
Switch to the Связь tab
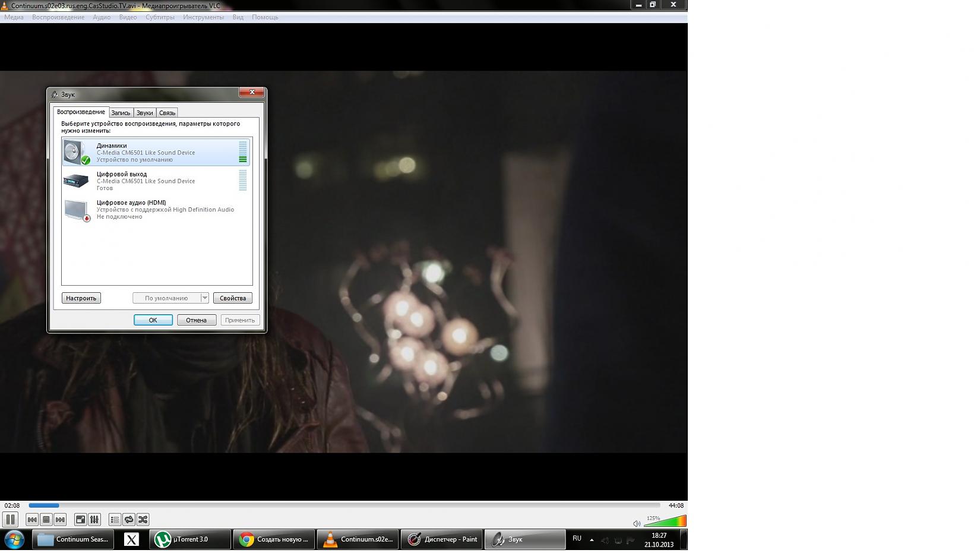tap(167, 113)
